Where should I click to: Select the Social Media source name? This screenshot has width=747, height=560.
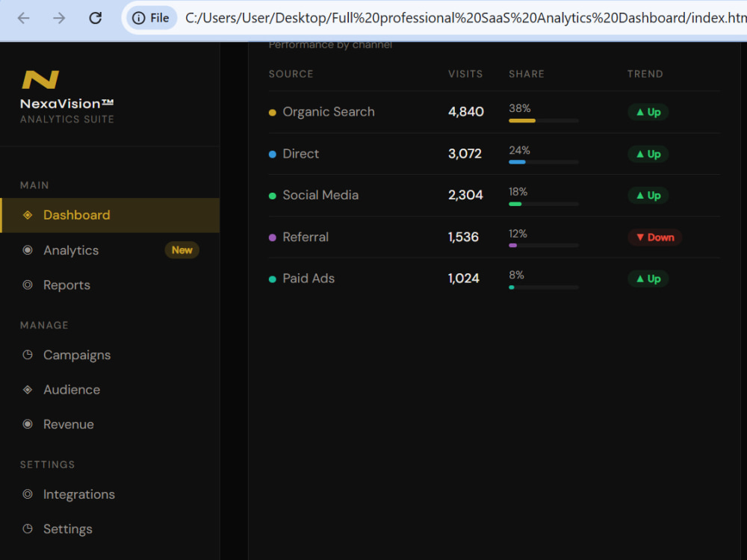320,195
